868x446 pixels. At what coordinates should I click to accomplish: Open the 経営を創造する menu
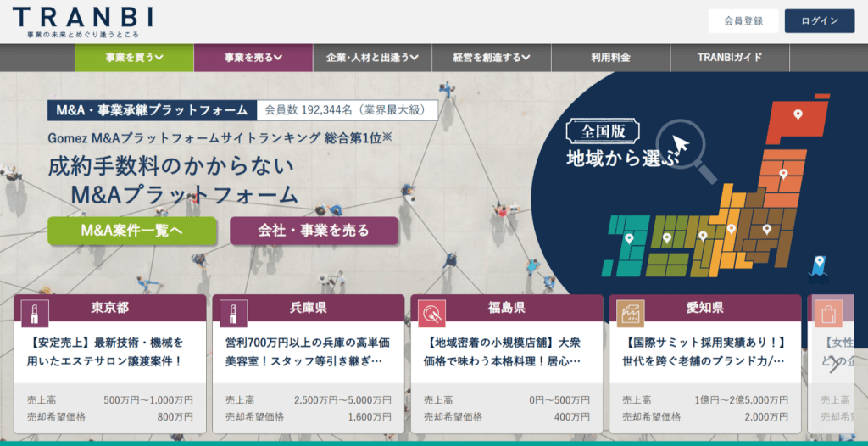pyautogui.click(x=491, y=58)
